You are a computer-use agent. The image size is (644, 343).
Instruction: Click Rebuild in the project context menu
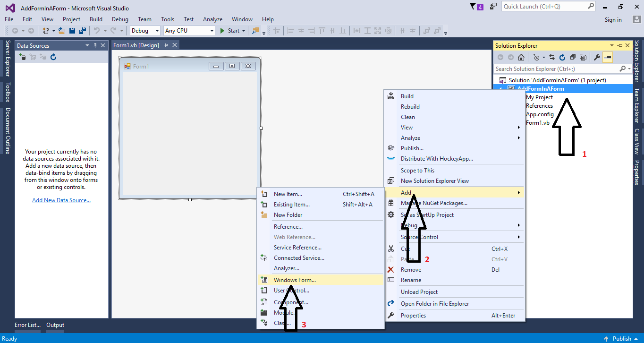click(x=455, y=106)
